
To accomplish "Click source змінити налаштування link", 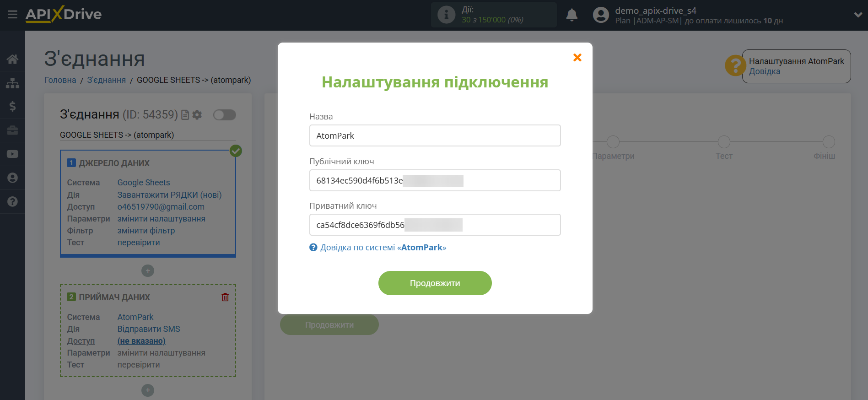I will coord(161,219).
